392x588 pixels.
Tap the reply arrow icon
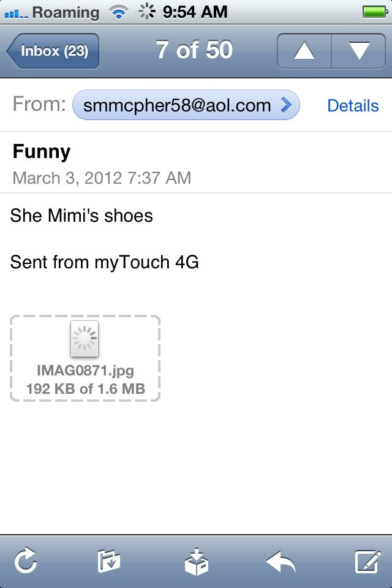[281, 561]
